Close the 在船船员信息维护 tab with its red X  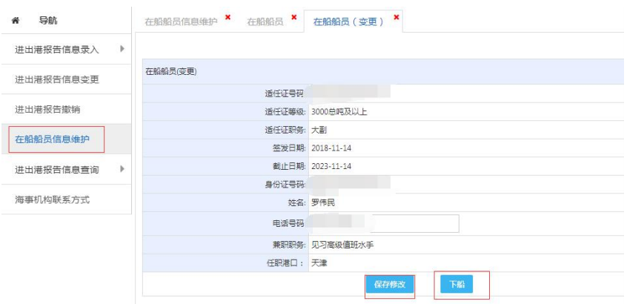coord(227,17)
